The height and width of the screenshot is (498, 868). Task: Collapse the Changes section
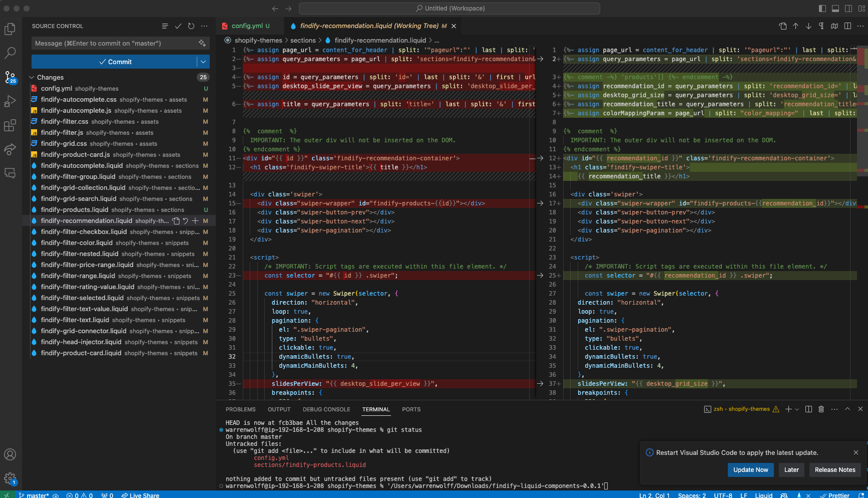pos(32,78)
